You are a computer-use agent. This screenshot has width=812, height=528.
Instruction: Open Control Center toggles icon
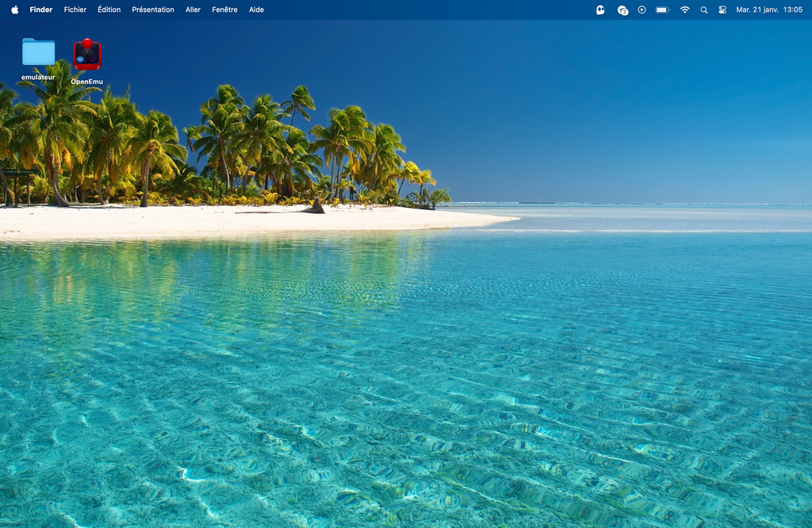[722, 10]
